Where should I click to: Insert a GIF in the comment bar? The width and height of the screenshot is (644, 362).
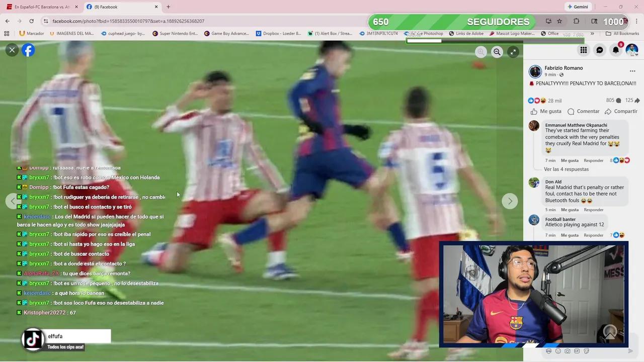point(576,350)
